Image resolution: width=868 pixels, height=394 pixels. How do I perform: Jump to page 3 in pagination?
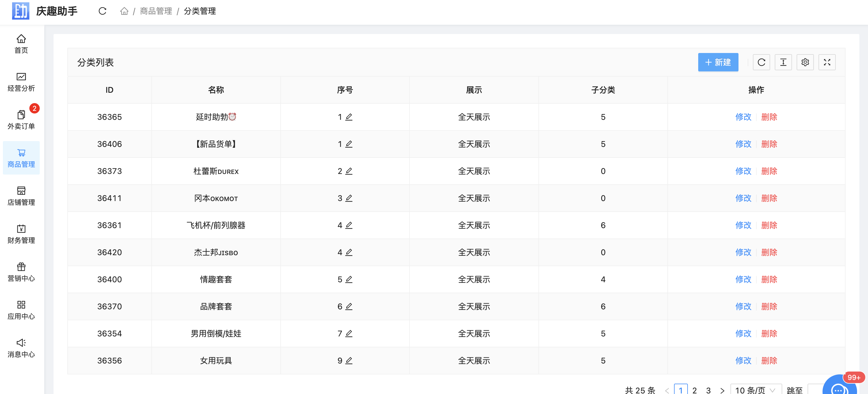(x=708, y=390)
